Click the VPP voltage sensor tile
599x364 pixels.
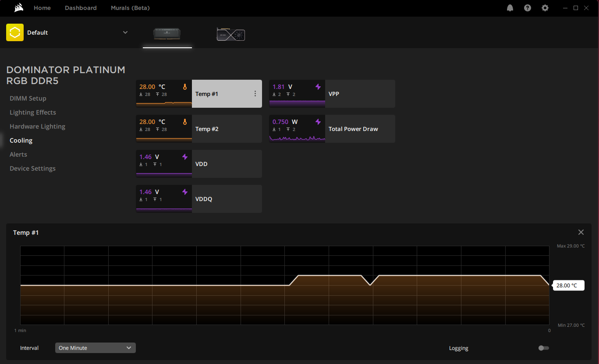332,94
